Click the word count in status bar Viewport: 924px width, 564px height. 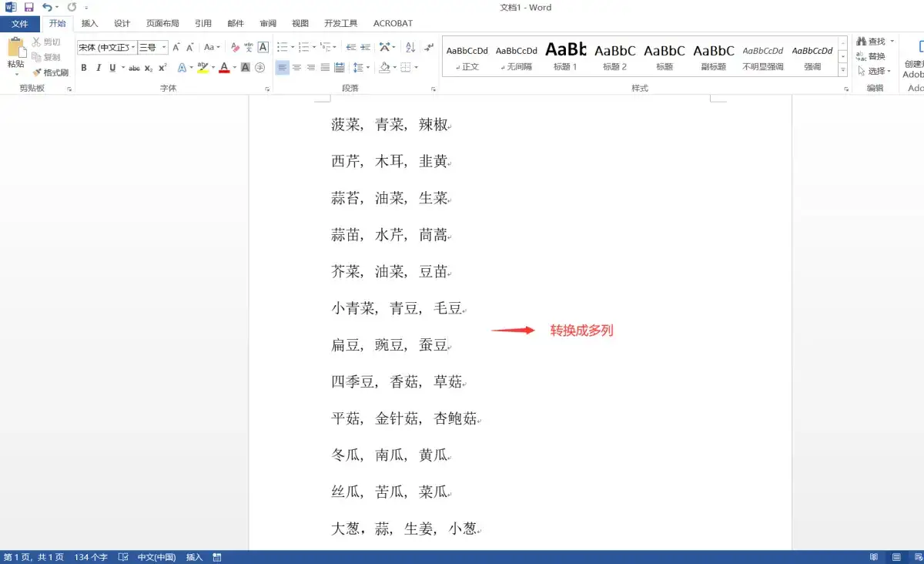click(90, 556)
